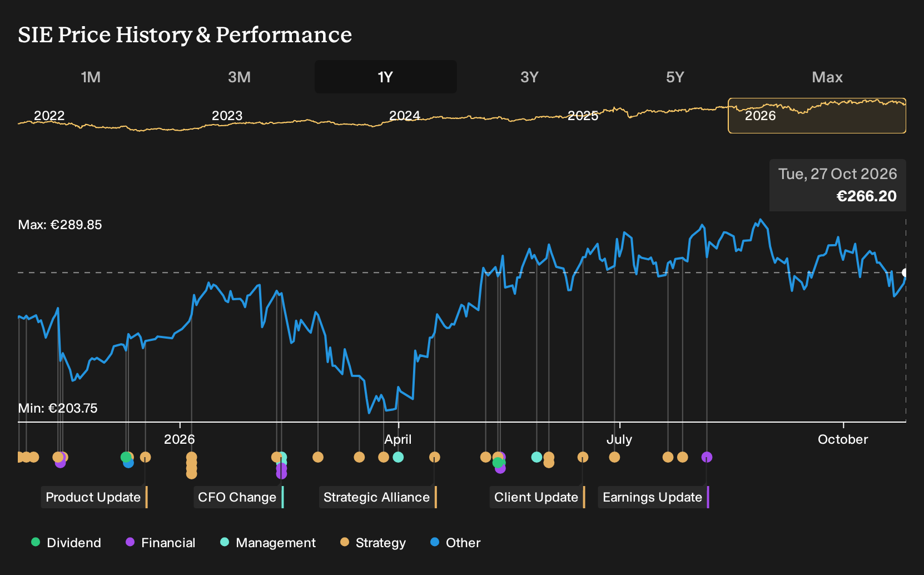
Task: Toggle Financial events in the legend
Action: pyautogui.click(x=161, y=543)
